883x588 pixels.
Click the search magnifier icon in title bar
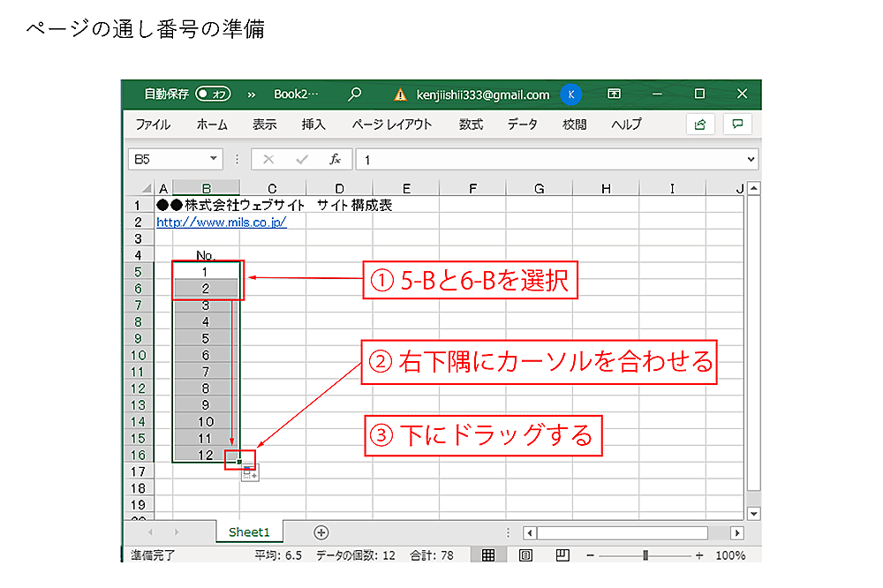[355, 94]
